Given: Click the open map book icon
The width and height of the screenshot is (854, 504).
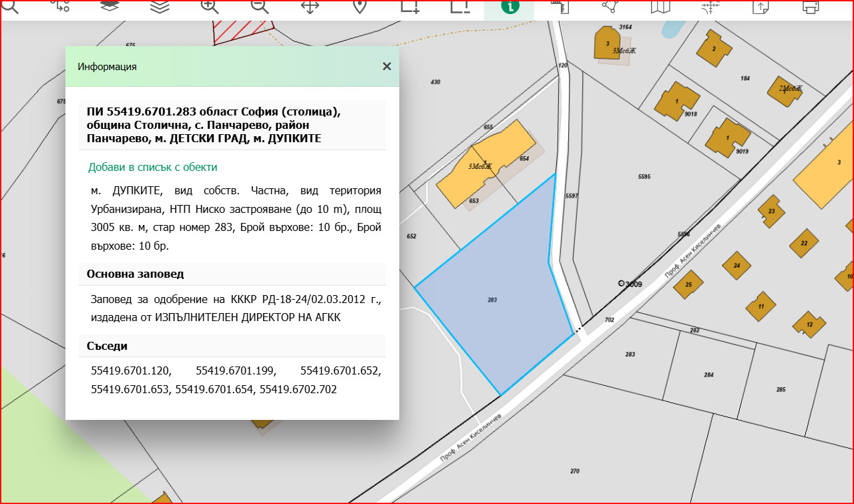Looking at the screenshot, I should [x=660, y=7].
